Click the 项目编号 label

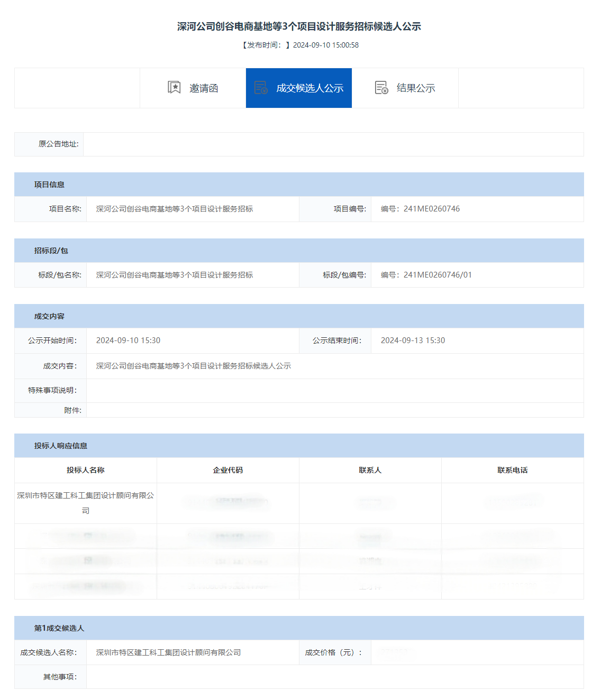(x=350, y=209)
